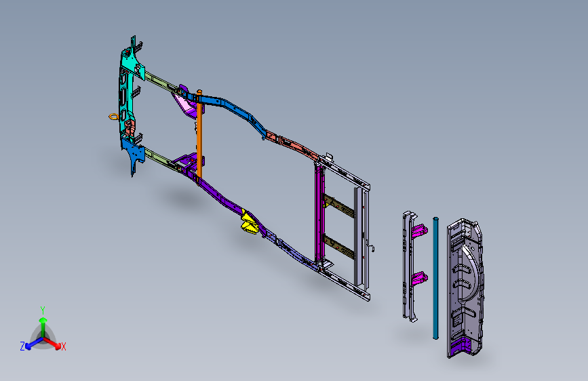The image size is (588, 381).
Task: Select the salmon upper rail segment
Action: click(x=292, y=145)
